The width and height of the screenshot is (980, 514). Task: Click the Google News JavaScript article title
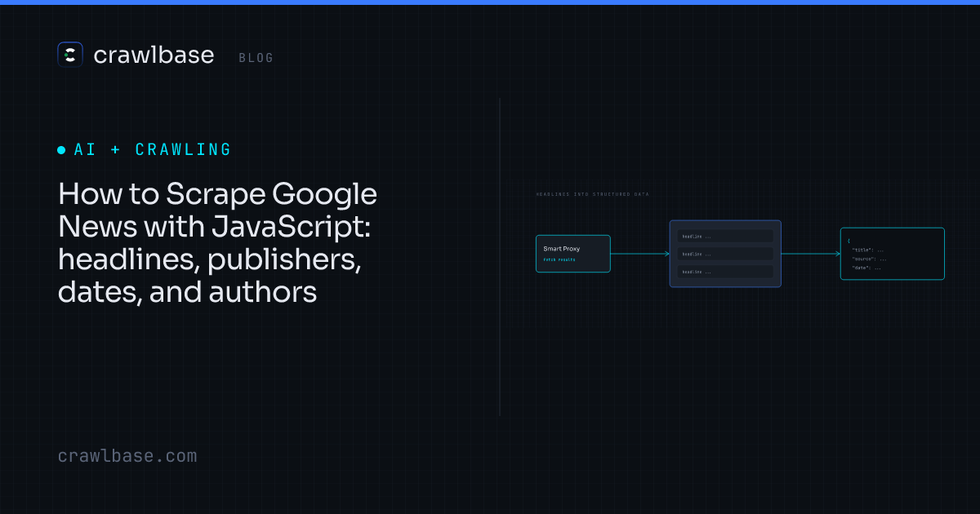coord(218,242)
